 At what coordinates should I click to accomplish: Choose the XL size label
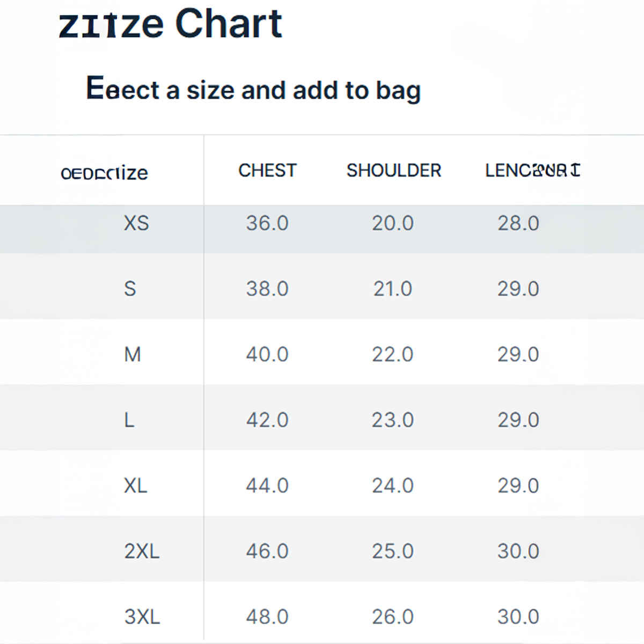tap(135, 486)
